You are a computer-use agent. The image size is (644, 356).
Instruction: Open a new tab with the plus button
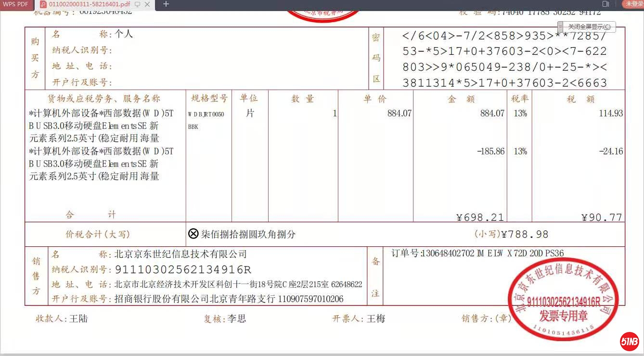click(166, 4)
